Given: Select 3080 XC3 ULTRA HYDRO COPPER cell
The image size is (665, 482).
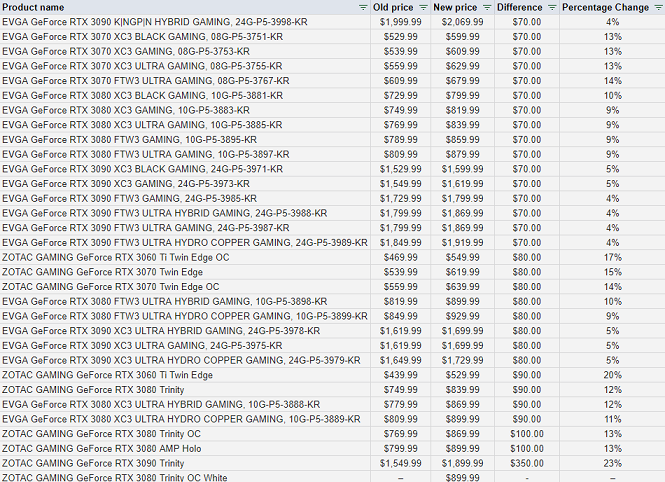Looking at the screenshot, I should pos(185,419).
